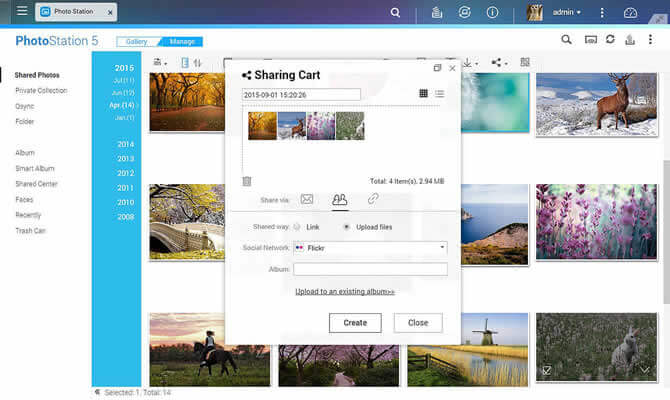The height and width of the screenshot is (400, 670).
Task: Select share via email envelope icon
Action: (x=307, y=199)
